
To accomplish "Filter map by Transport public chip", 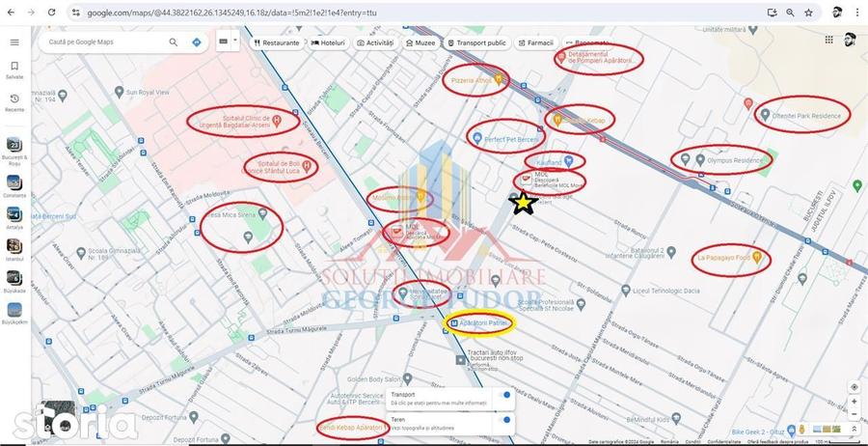I will (x=476, y=42).
